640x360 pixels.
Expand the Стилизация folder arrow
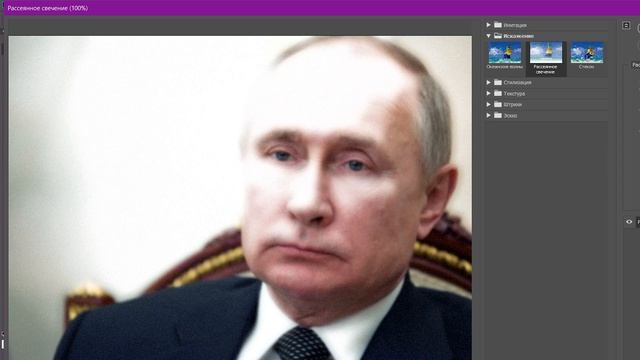[x=488, y=82]
